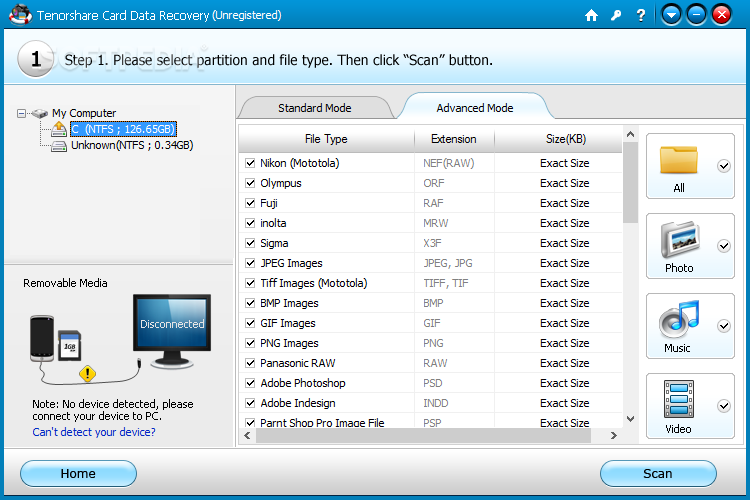This screenshot has height=500, width=750.
Task: Uncheck Sigma file type checkbox
Action: (x=250, y=243)
